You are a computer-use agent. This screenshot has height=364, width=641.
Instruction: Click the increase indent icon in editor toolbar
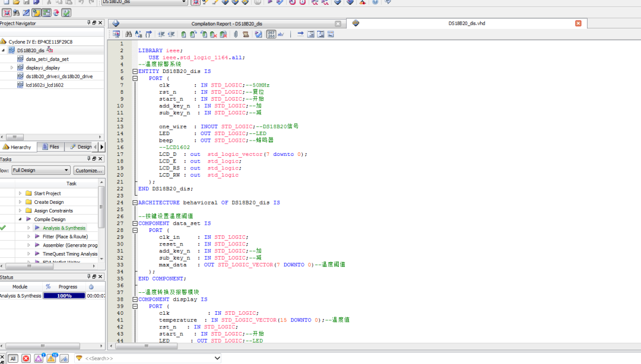pos(161,34)
